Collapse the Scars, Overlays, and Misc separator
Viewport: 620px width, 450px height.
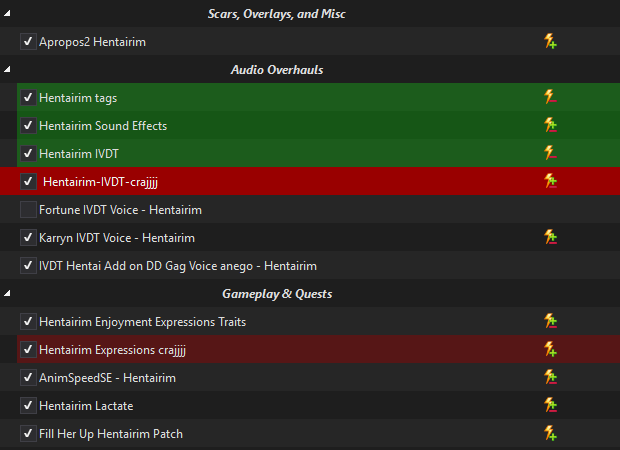coord(7,13)
